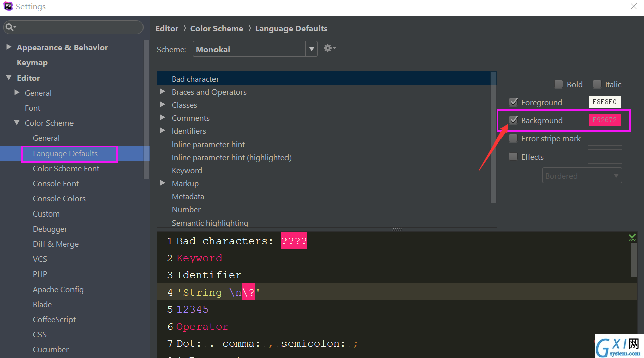644x358 pixels.
Task: Click the search magnifier icon in settings
Action: click(11, 27)
